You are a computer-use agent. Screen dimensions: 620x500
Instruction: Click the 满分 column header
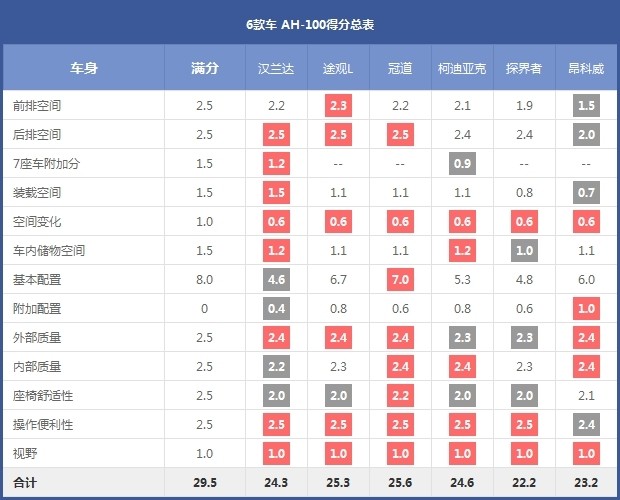point(204,69)
